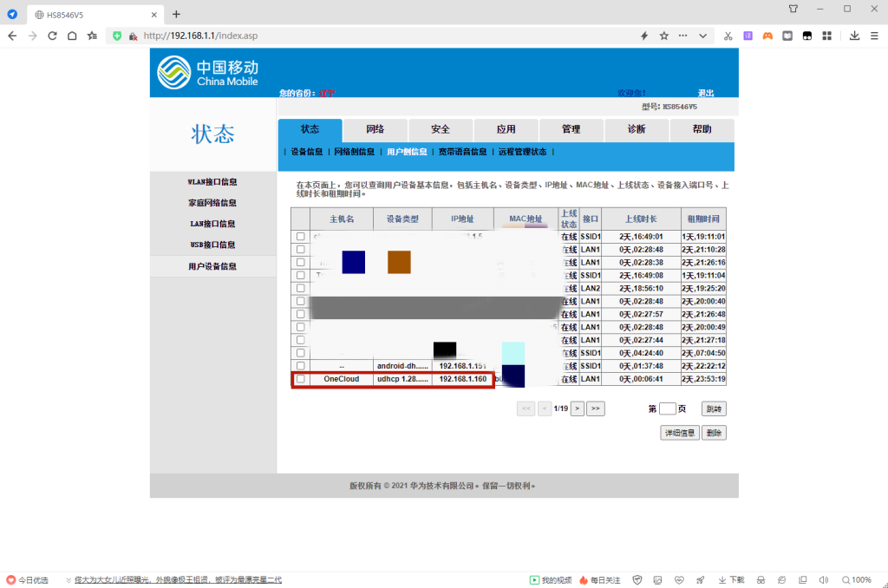This screenshot has width=888, height=588.
Task: Open the downloads arrow icon
Action: [854, 36]
